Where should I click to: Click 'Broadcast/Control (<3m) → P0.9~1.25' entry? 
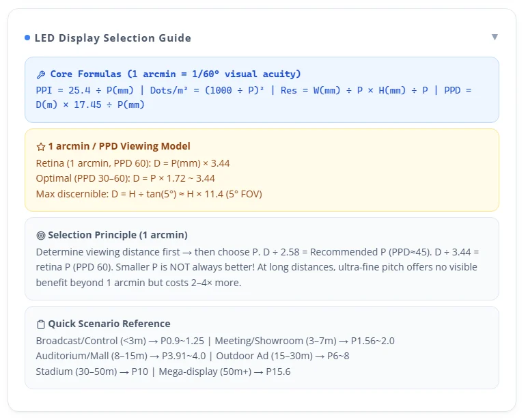(x=120, y=341)
